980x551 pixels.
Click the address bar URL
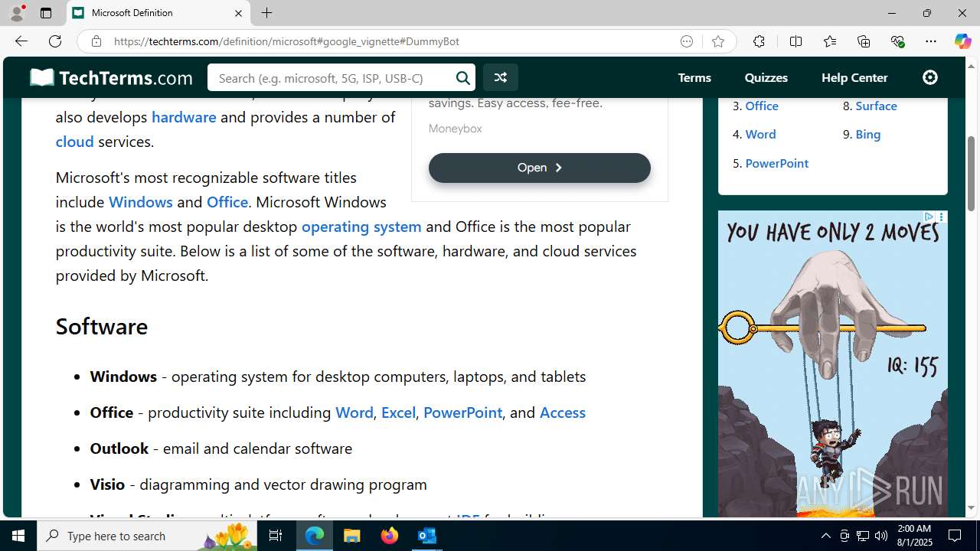[286, 41]
